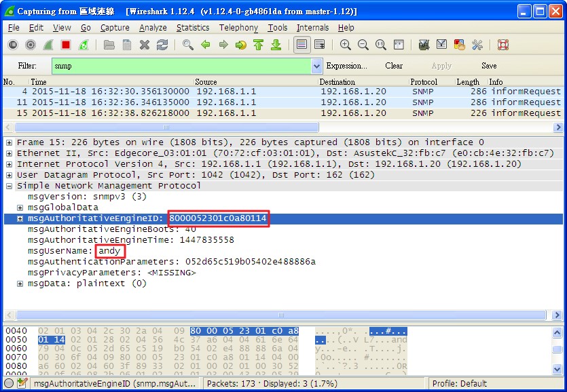Start a new live capture
This screenshot has width=567, height=392.
coord(48,45)
